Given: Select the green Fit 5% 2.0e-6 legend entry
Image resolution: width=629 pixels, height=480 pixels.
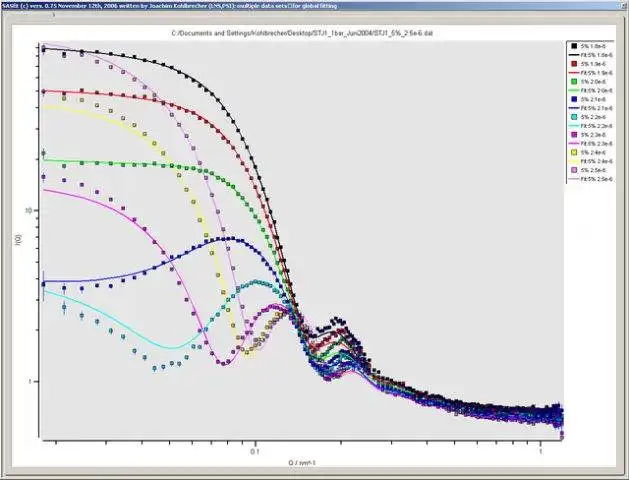Looking at the screenshot, I should (x=590, y=90).
